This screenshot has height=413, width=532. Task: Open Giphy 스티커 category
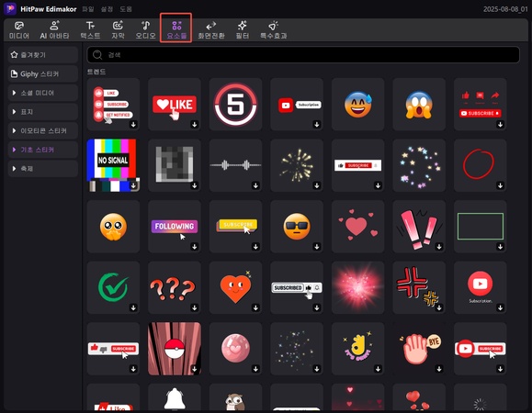[x=43, y=73]
